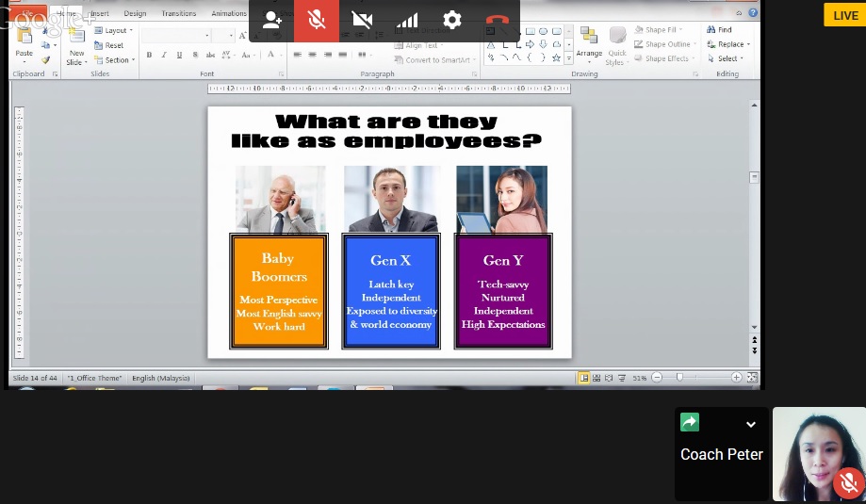Click the invite people icon in Hangout bar

pos(271,21)
